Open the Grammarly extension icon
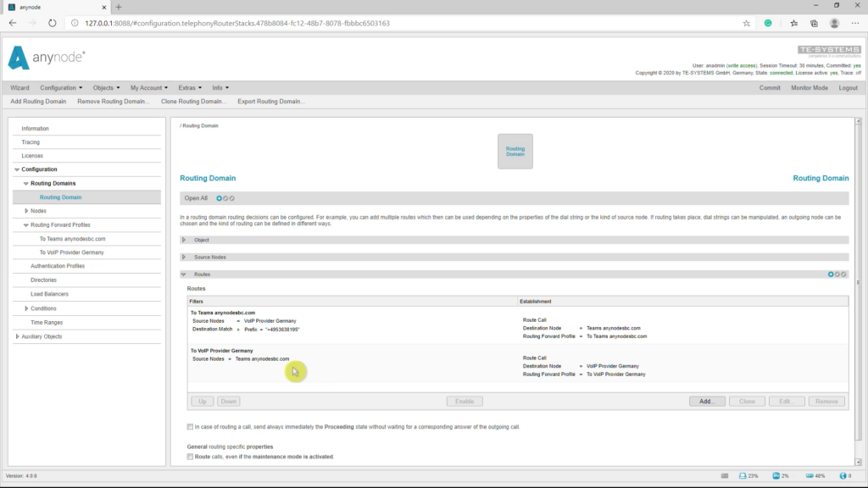This screenshot has height=488, width=868. 768,23
